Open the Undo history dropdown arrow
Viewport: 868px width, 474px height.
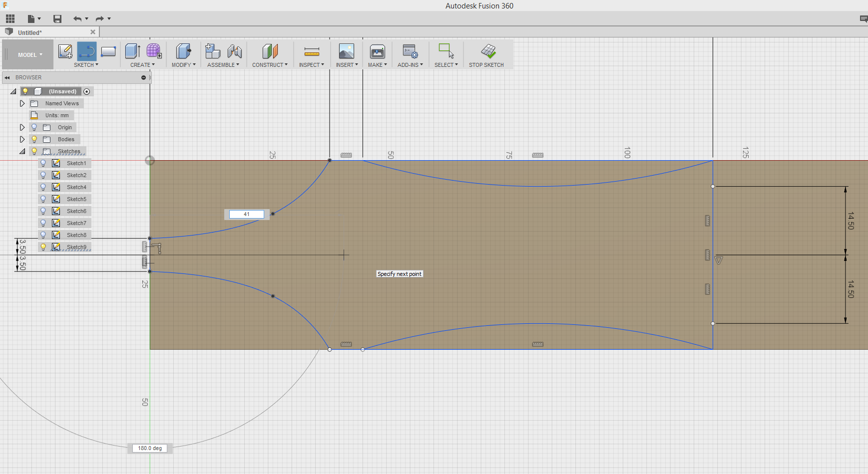click(87, 19)
